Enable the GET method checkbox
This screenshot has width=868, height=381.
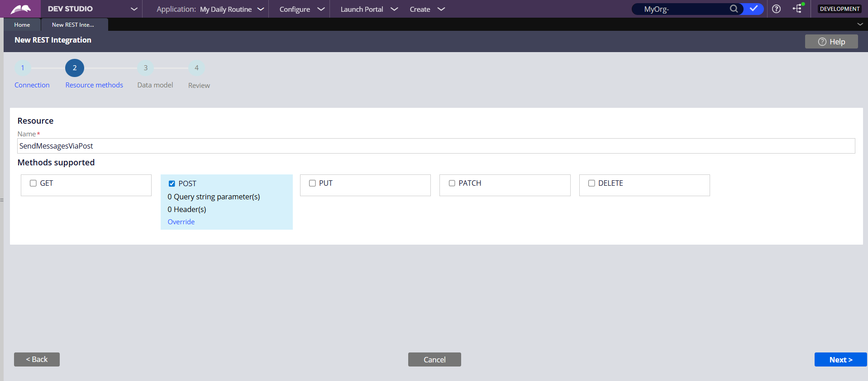coord(33,183)
